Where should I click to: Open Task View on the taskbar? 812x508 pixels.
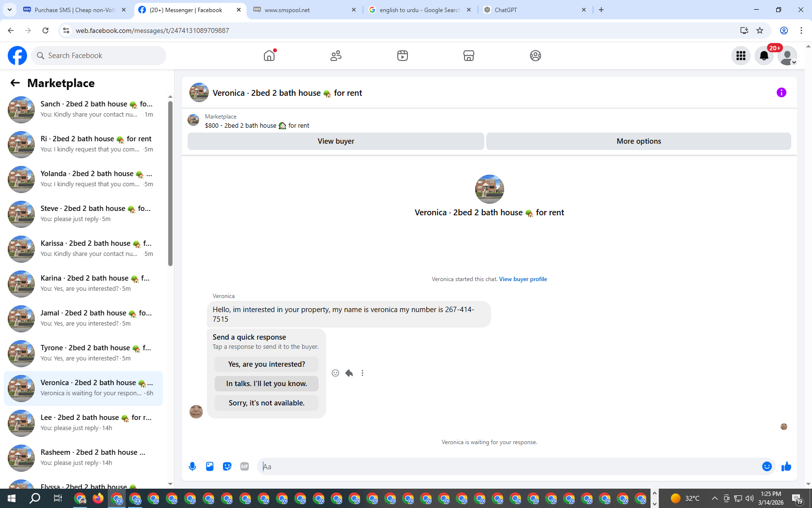pos(58,498)
